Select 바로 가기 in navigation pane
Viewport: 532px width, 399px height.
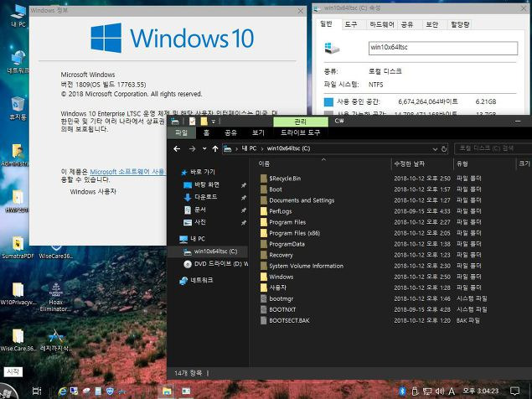203,172
